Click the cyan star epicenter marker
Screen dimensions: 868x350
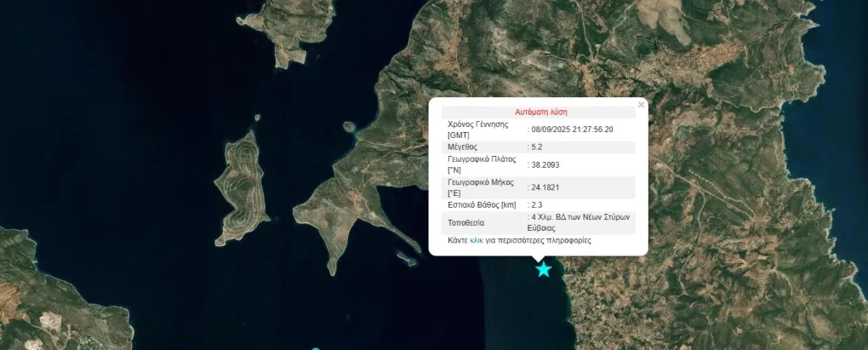544,270
